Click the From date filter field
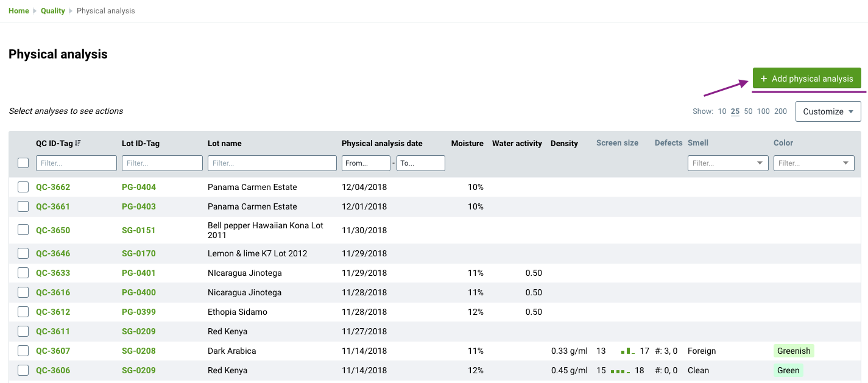This screenshot has width=868, height=383. point(366,163)
